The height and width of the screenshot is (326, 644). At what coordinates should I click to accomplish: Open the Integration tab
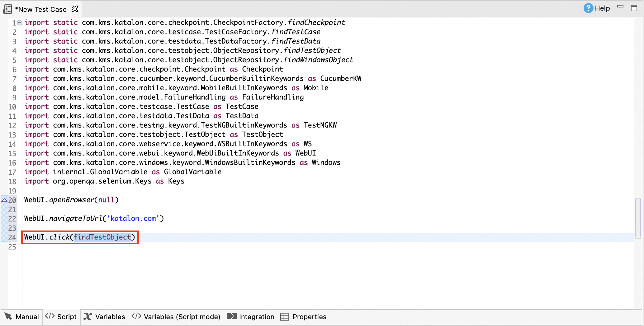point(256,316)
